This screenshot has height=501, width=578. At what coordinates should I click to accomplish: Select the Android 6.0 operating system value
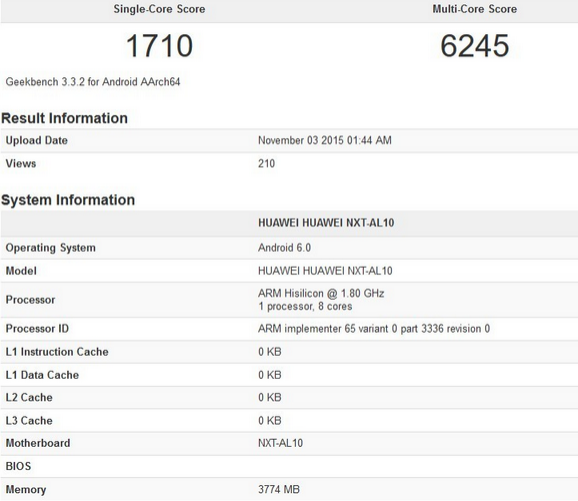point(284,247)
